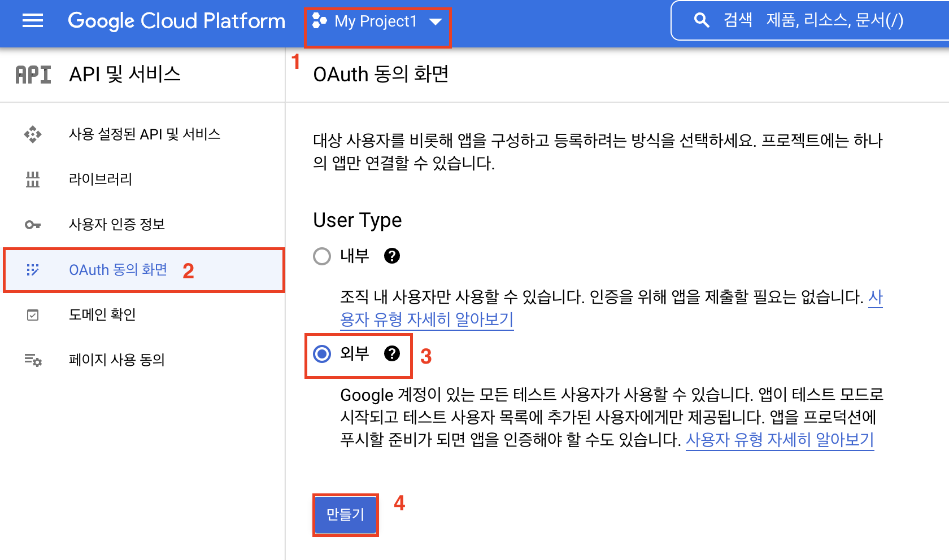
Task: Click the 페이지 사용 동의 settings icon
Action: (33, 360)
